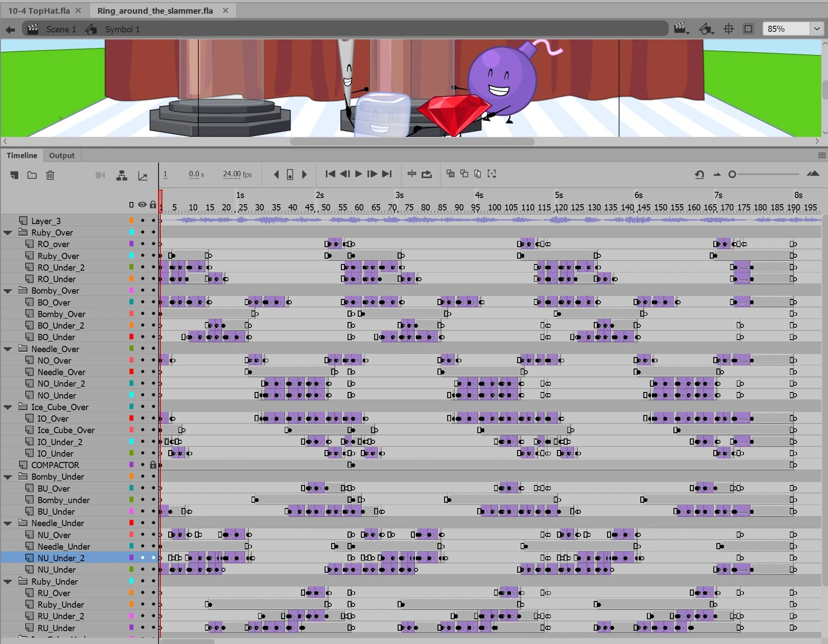The width and height of the screenshot is (828, 644).
Task: Create a new layer in the timeline
Action: tap(15, 175)
